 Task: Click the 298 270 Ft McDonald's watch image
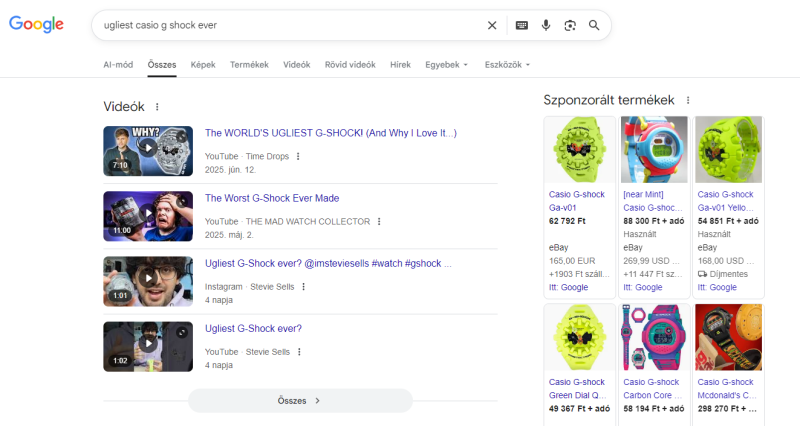pyautogui.click(x=729, y=337)
